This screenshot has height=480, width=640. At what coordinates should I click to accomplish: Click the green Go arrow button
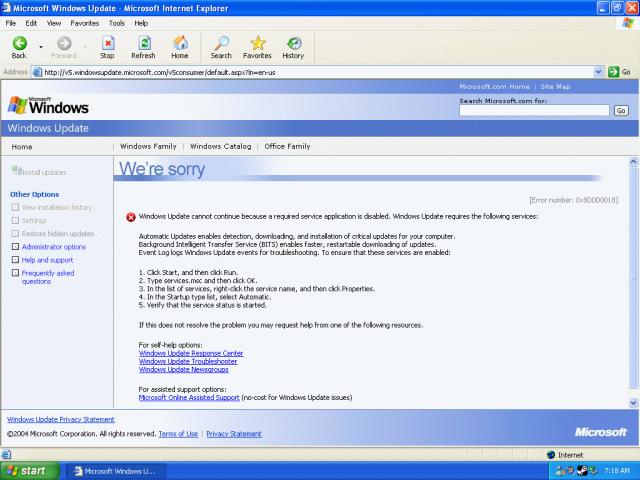tap(613, 72)
